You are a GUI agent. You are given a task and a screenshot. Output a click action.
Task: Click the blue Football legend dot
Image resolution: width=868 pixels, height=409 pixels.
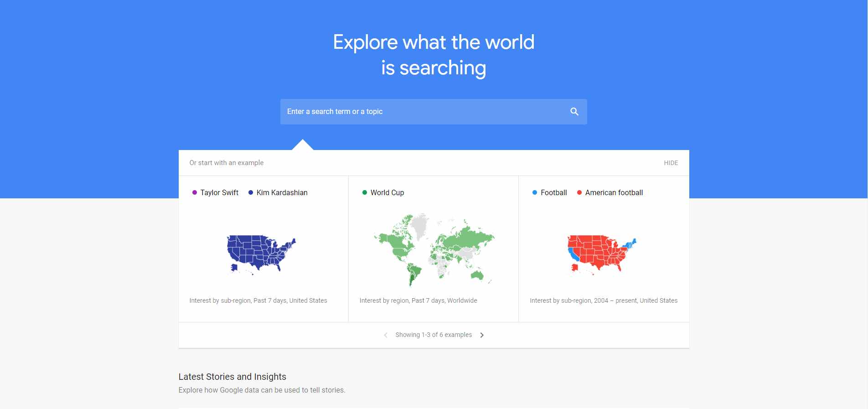[x=535, y=193]
